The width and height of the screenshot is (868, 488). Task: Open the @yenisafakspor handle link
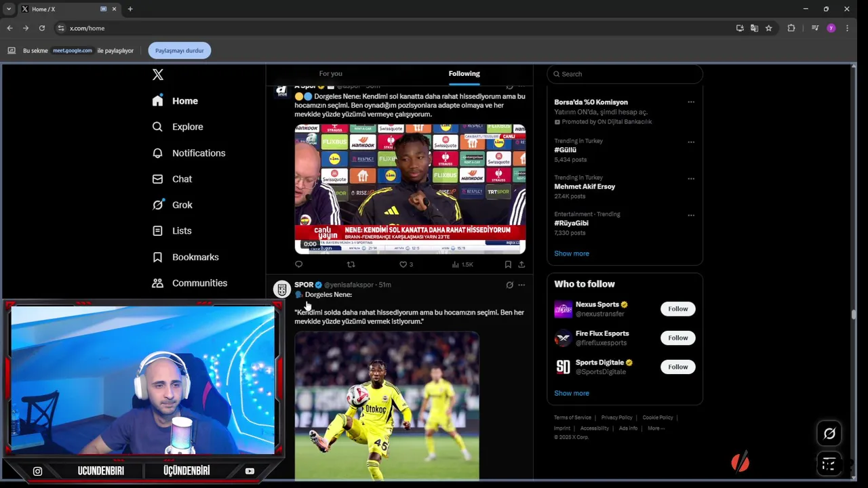[x=349, y=285]
